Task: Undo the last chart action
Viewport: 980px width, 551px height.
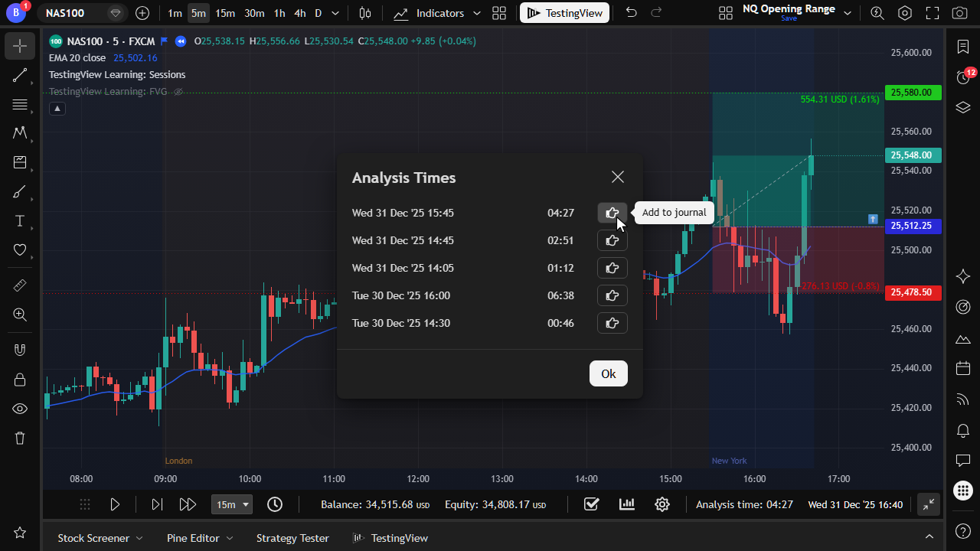Action: (631, 13)
